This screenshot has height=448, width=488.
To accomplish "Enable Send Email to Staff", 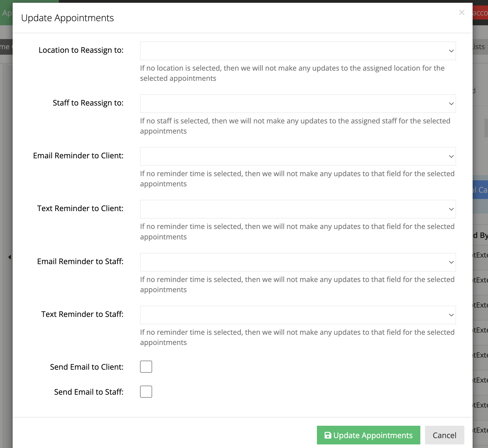I will pos(146,392).
